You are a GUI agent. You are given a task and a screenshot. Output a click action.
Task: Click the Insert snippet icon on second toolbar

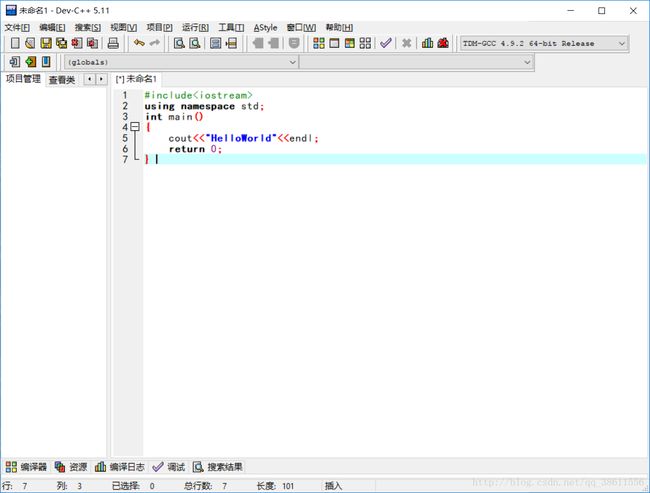pyautogui.click(x=15, y=62)
